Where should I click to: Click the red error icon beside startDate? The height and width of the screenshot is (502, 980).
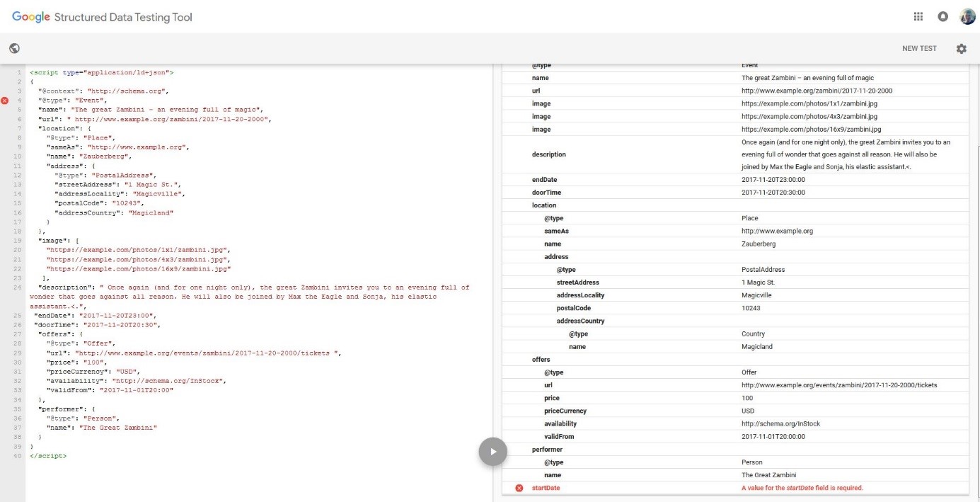[x=519, y=488]
